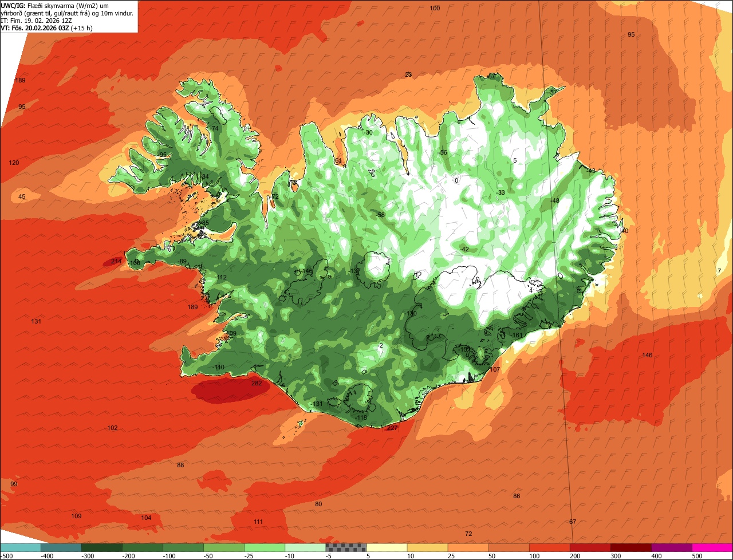Screen dimensions: 733x560
Task: Click the map value 102 southwest of Iceland
Action: (x=112, y=428)
